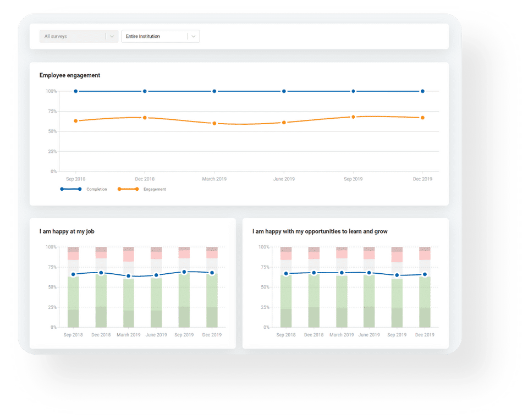The height and width of the screenshot is (420, 528).
Task: Select Sep 2019 line point in learn and grow chart
Action: click(397, 275)
